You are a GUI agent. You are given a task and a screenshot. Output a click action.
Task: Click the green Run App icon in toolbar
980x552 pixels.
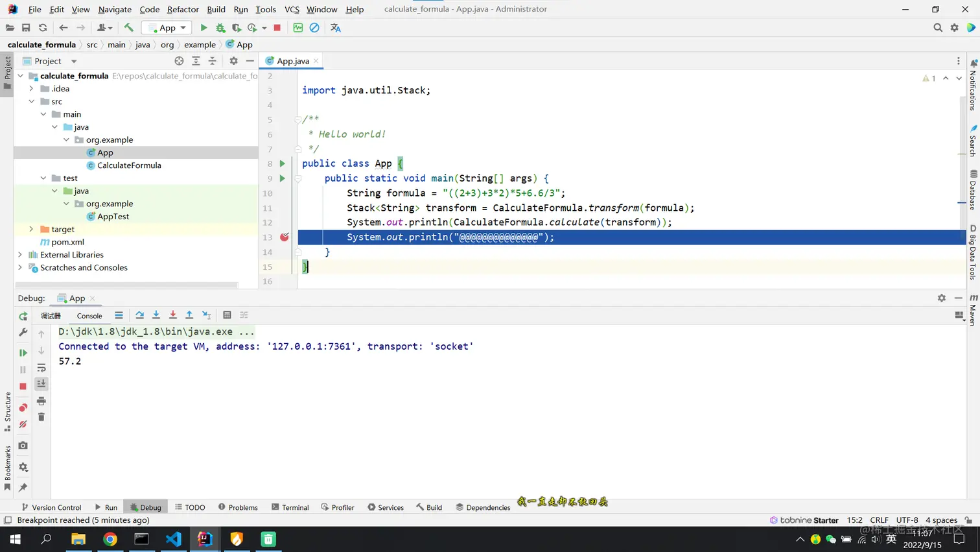[204, 28]
